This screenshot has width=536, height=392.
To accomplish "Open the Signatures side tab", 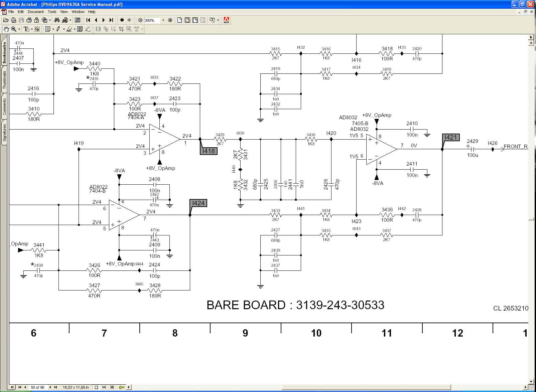I will point(4,133).
